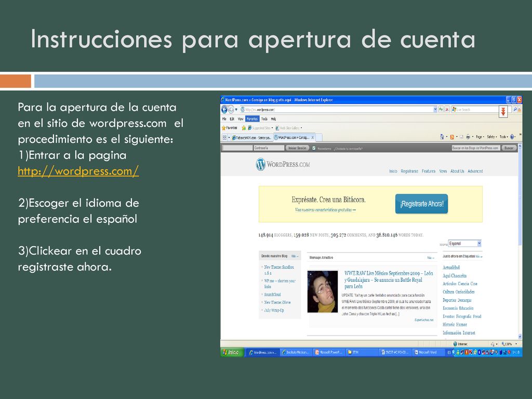Click the Refresh icon beside address bar

point(441,110)
